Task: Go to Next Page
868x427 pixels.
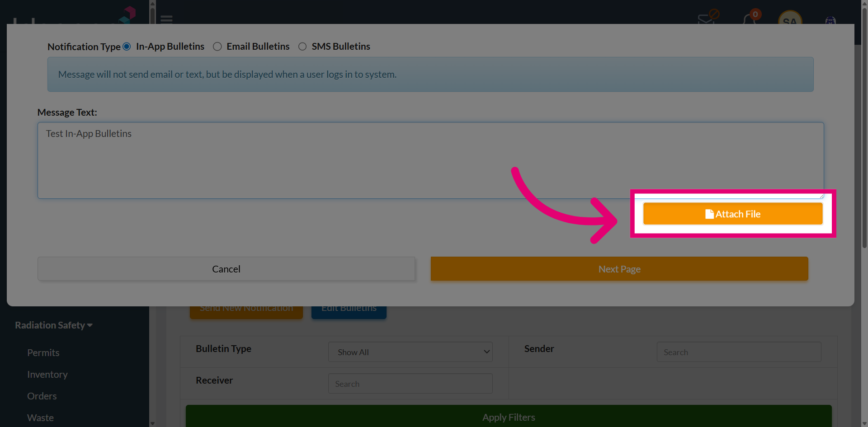Action: click(619, 269)
